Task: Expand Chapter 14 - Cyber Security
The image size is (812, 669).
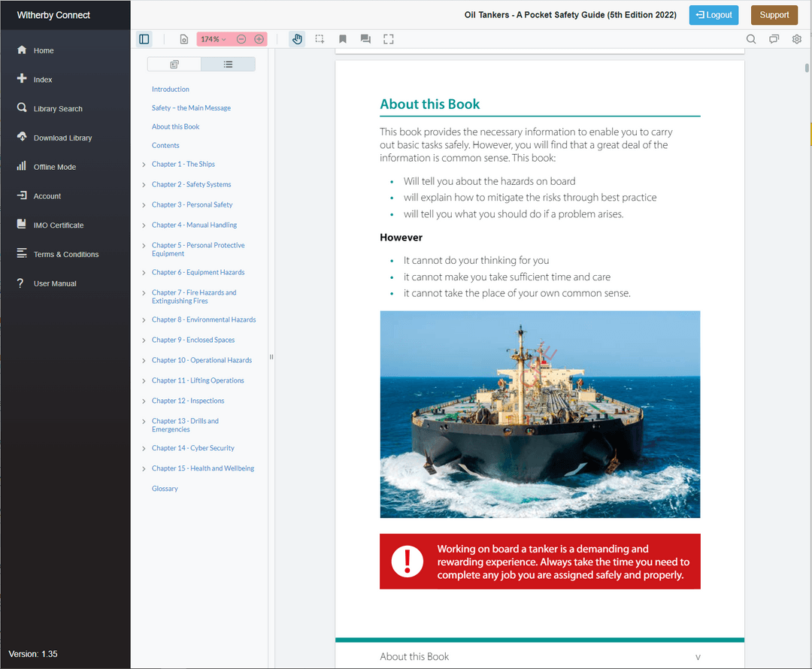Action: pyautogui.click(x=144, y=449)
